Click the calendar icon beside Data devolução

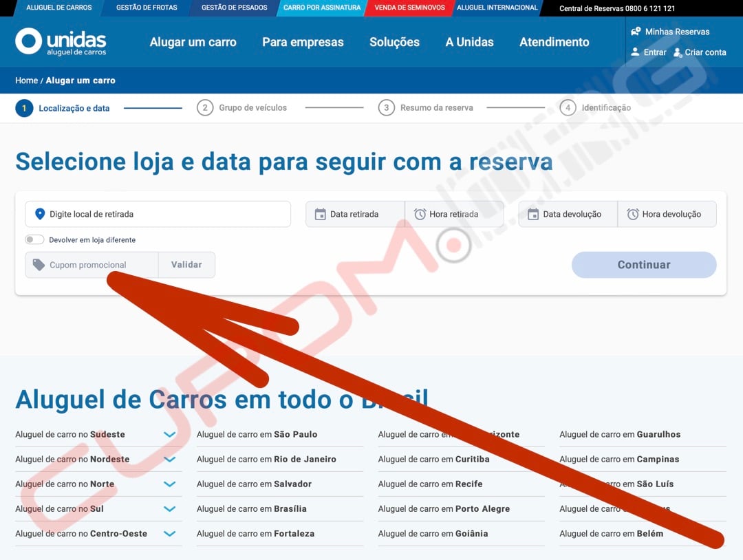tap(533, 214)
